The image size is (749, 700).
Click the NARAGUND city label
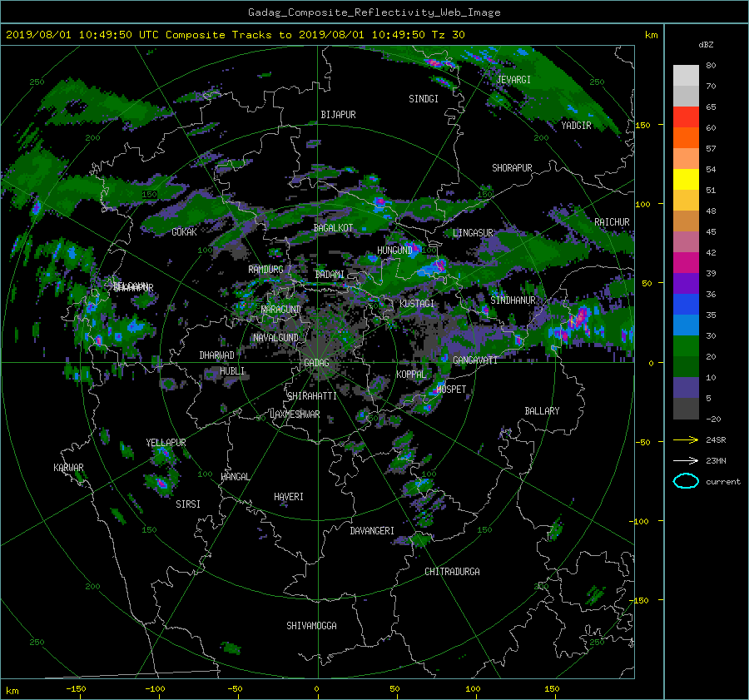tap(281, 310)
